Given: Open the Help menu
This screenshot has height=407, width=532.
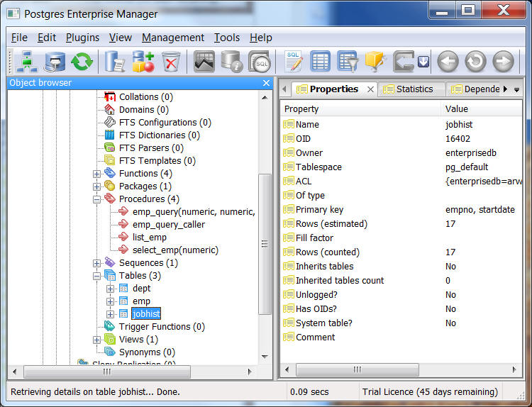Looking at the screenshot, I should (x=261, y=38).
